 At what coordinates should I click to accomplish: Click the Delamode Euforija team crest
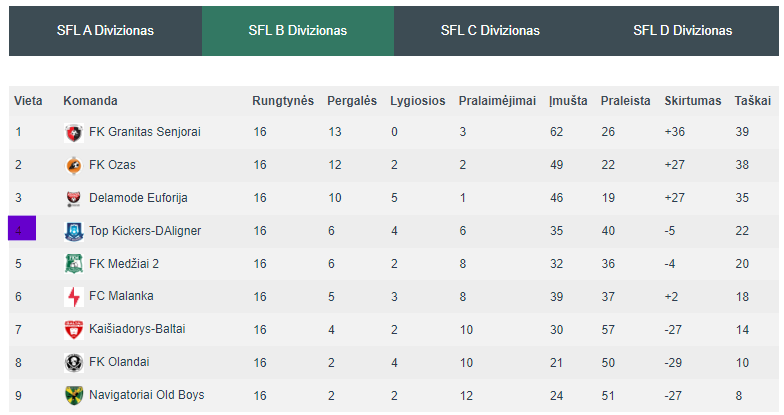pyautogui.click(x=74, y=198)
